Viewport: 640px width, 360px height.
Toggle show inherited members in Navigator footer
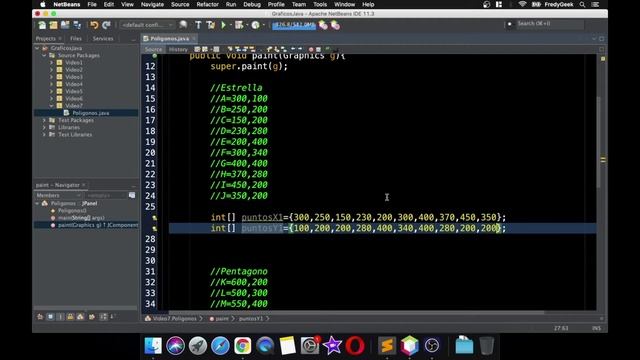40,316
